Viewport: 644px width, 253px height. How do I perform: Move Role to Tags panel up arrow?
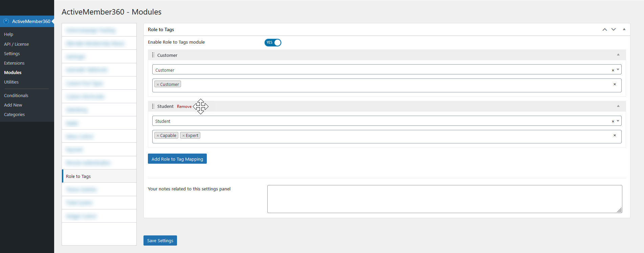(605, 29)
